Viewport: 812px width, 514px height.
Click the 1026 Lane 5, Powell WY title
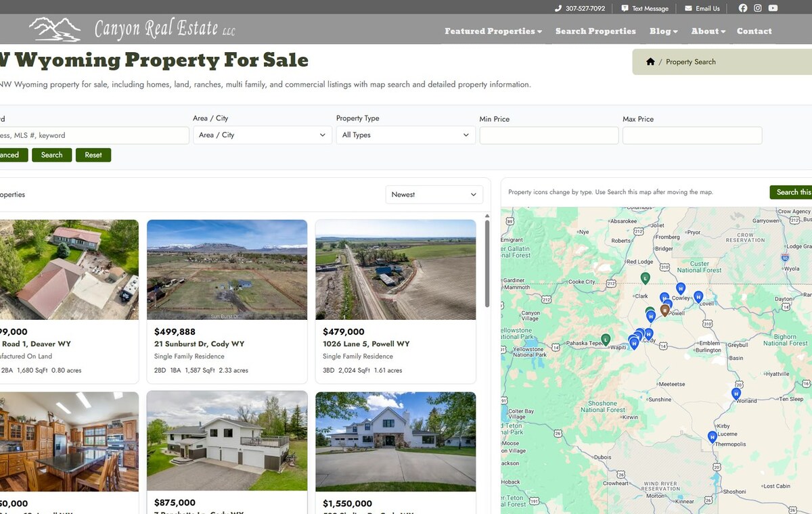(x=366, y=344)
